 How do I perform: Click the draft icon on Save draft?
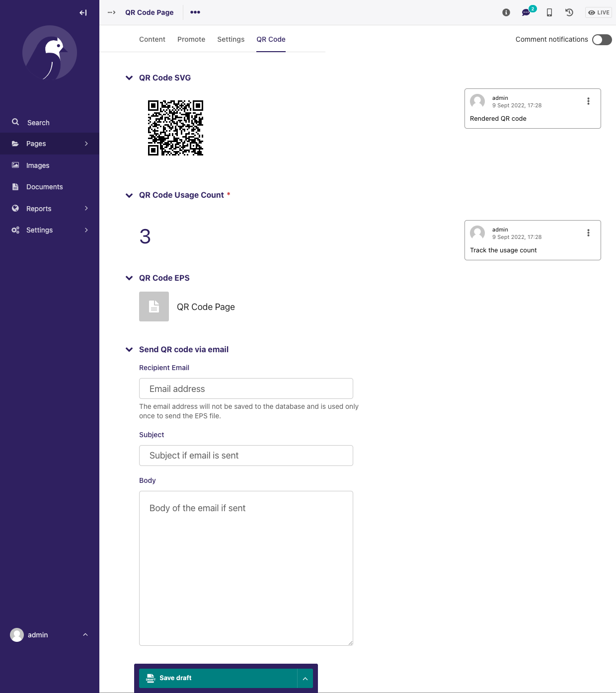(x=151, y=678)
